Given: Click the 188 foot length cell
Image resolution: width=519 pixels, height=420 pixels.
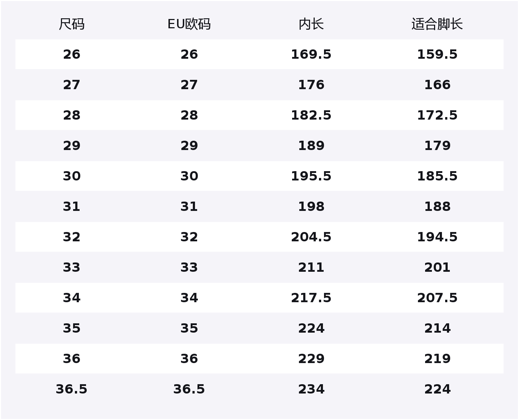Looking at the screenshot, I should pos(437,207).
